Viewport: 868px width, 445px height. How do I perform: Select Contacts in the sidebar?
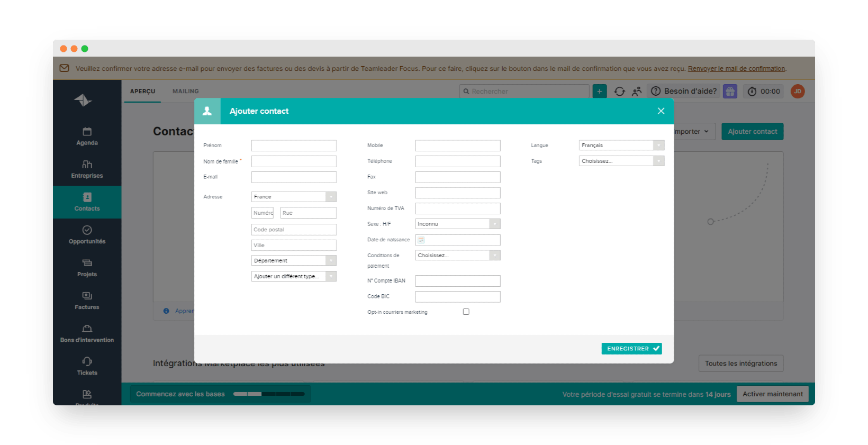click(x=87, y=202)
